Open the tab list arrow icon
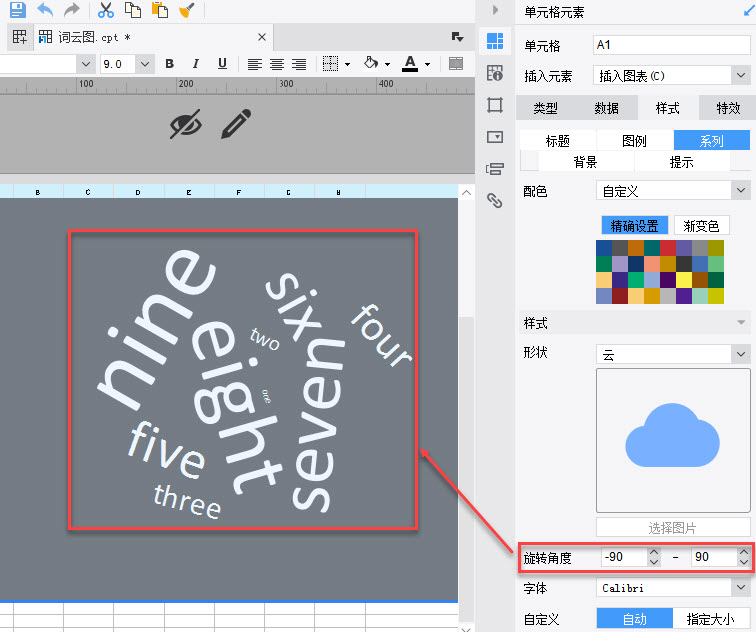 pos(457,37)
